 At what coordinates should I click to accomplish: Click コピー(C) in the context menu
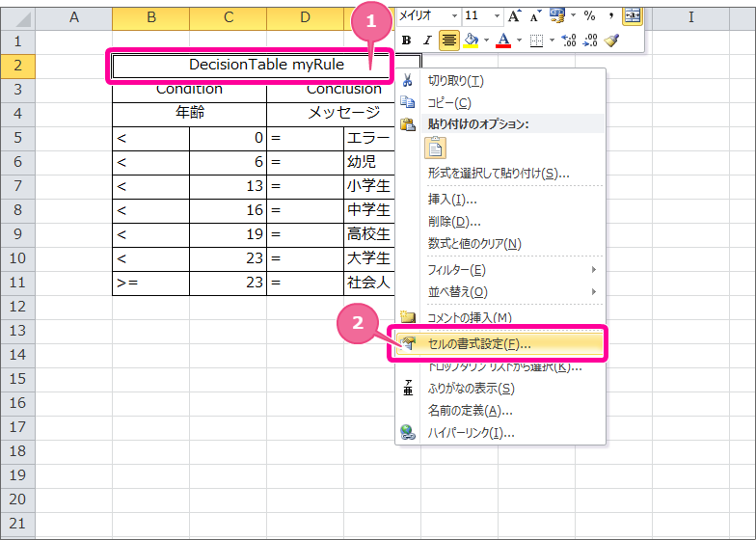click(x=449, y=102)
